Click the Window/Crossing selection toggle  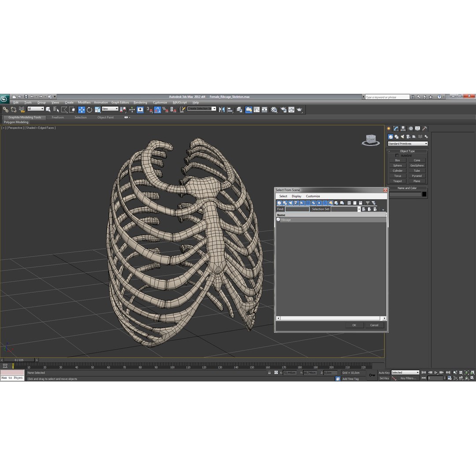[72, 110]
